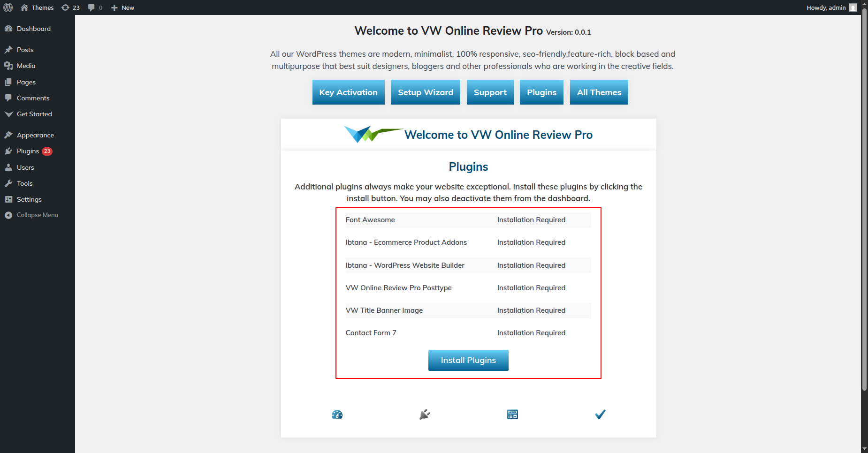Click the Support button
This screenshot has width=868, height=453.
[x=490, y=92]
